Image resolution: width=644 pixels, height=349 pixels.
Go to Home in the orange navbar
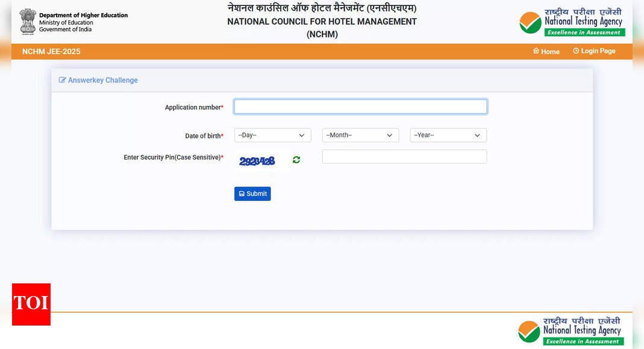click(x=546, y=52)
